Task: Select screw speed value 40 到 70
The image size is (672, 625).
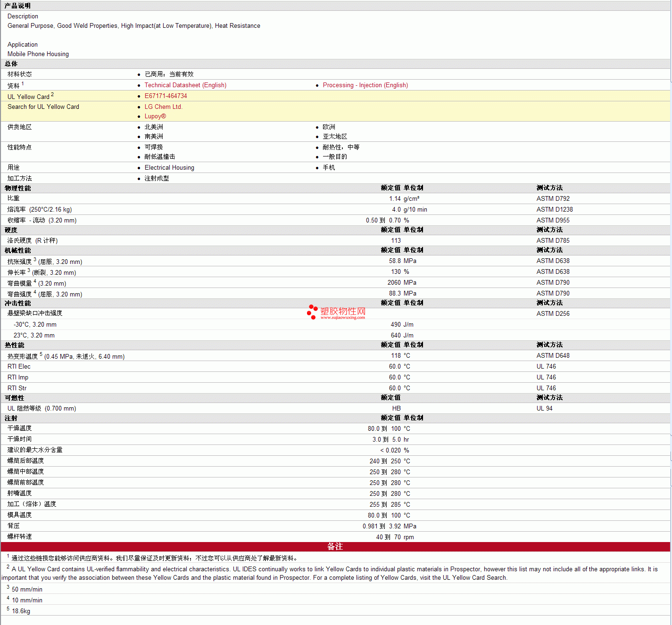Action: pos(389,537)
